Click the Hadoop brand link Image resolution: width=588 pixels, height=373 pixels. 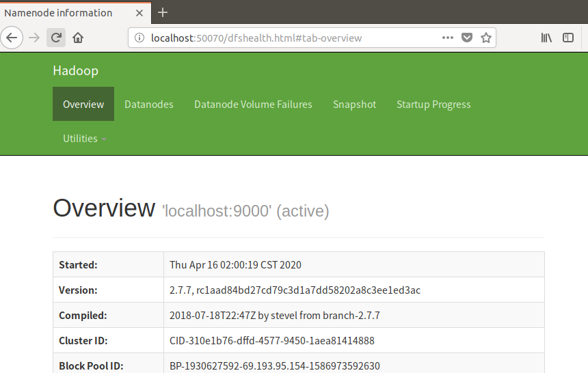point(75,71)
